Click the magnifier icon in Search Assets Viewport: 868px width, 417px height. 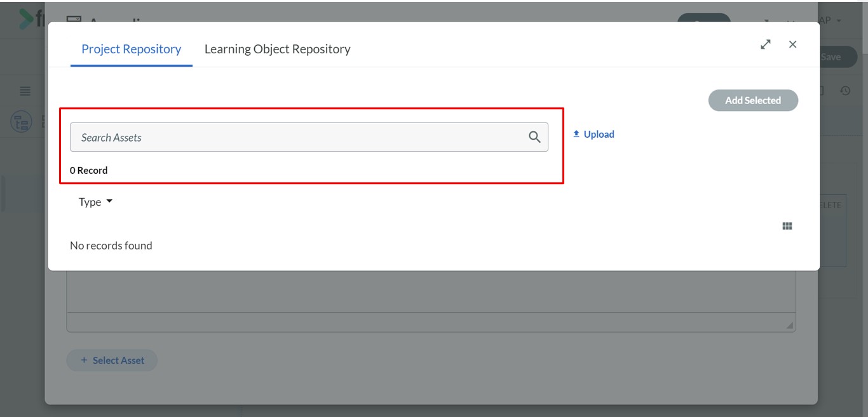point(534,137)
